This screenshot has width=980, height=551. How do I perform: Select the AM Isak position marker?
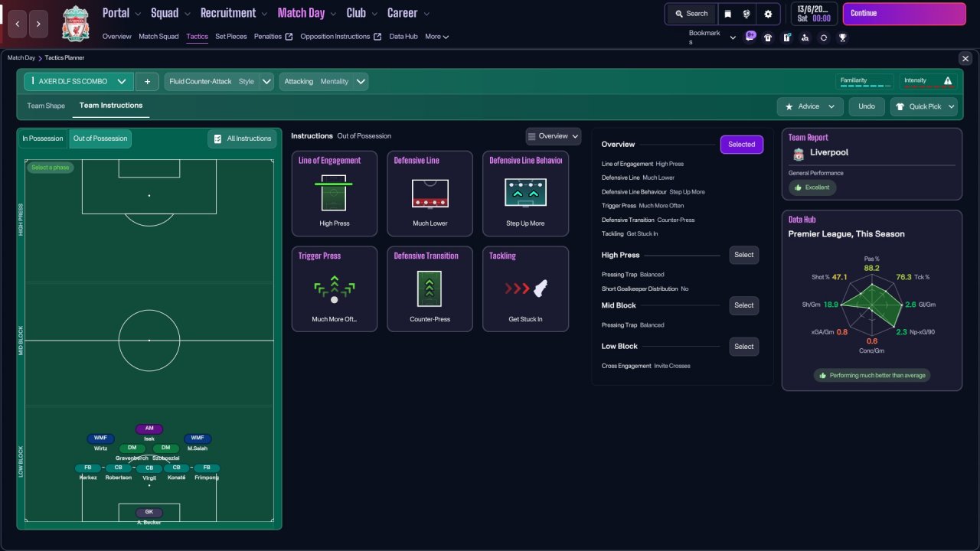click(x=149, y=429)
